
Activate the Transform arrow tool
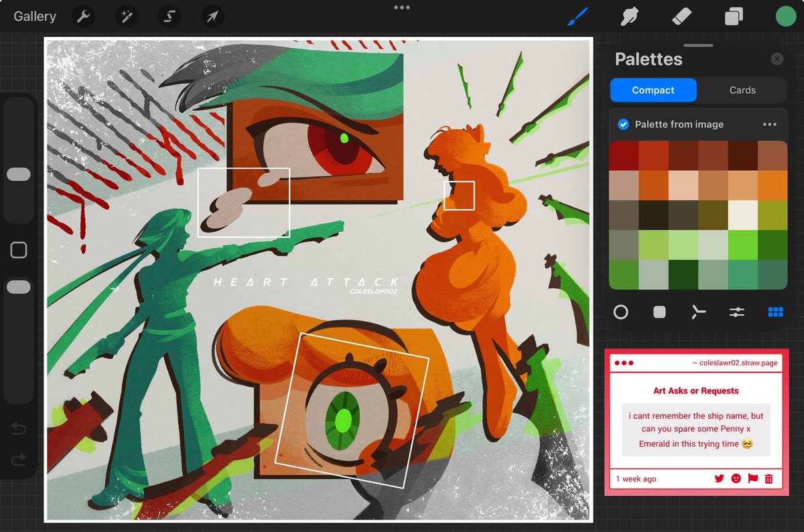coord(212,17)
